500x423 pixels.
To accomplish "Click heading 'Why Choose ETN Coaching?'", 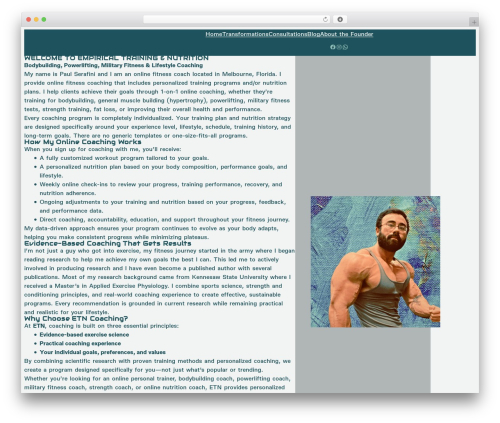I will [76, 319].
